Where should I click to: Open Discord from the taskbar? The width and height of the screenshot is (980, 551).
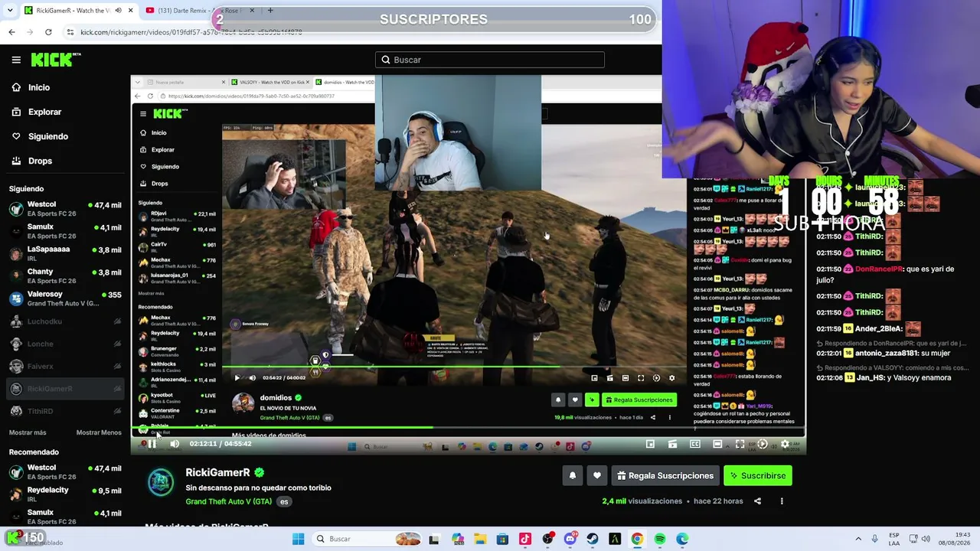570,539
